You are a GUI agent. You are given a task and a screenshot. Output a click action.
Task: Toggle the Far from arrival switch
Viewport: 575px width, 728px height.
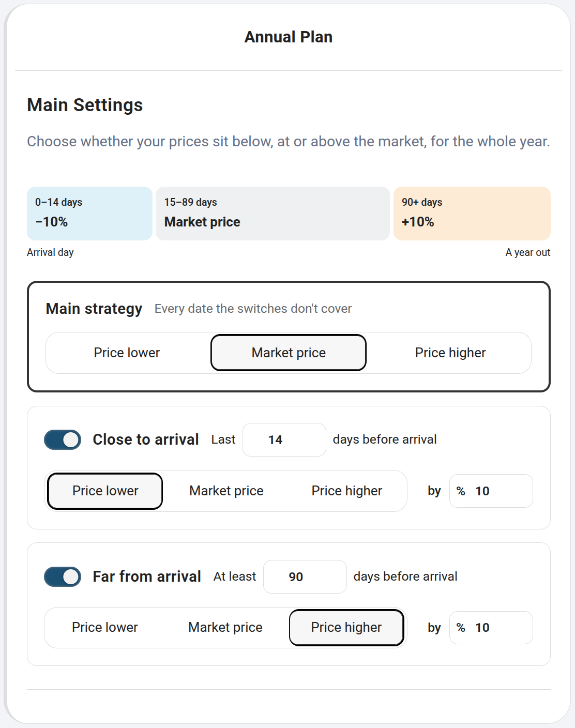63,577
